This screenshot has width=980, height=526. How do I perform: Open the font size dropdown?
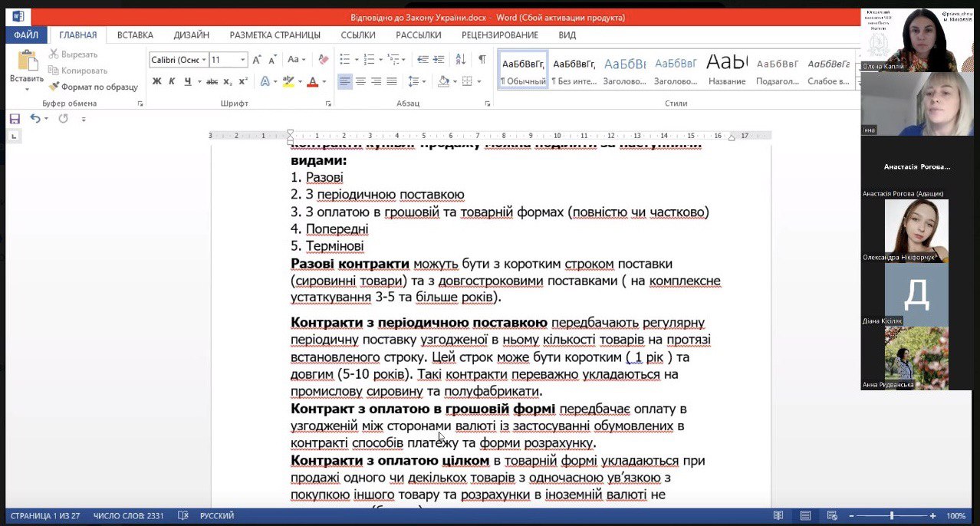click(243, 59)
